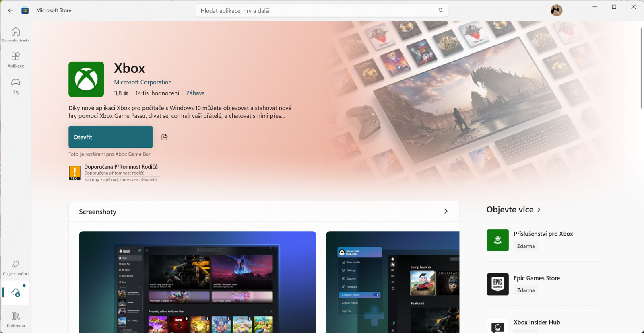
Task: Click the PEGI rating icon
Action: [x=74, y=173]
